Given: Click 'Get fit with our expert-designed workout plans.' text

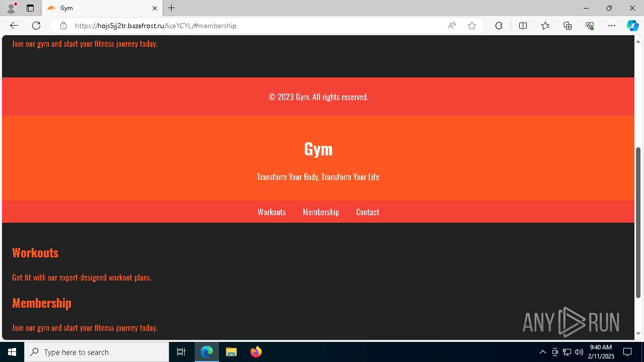Looking at the screenshot, I should tap(82, 278).
